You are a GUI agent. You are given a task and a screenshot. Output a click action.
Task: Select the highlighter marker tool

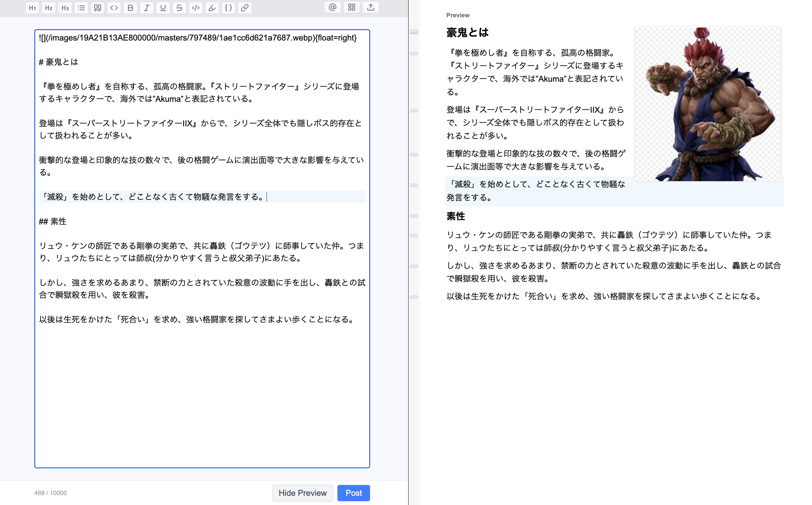[212, 7]
